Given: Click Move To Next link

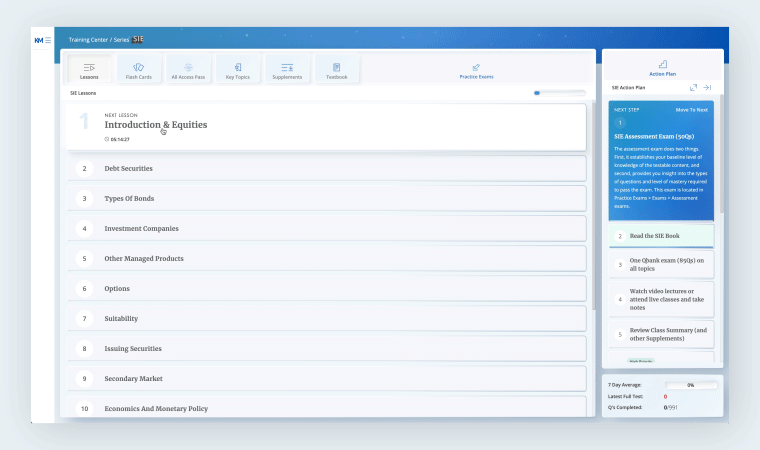Looking at the screenshot, I should (x=691, y=109).
